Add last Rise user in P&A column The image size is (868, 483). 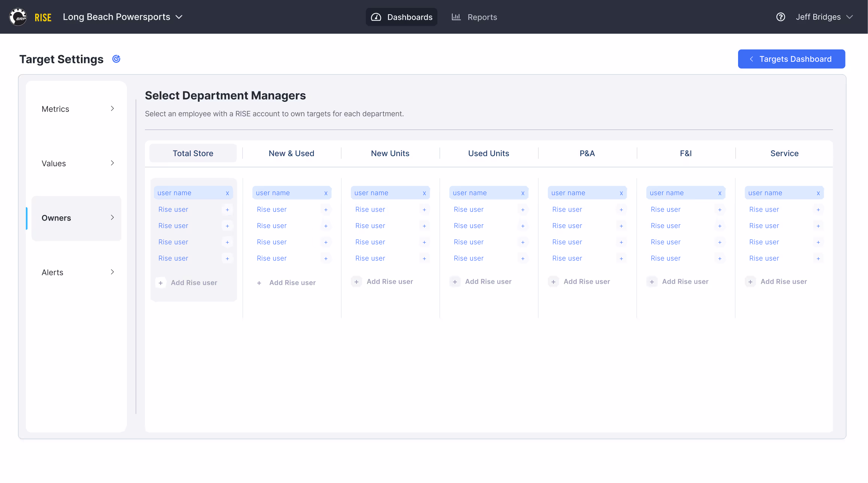click(621, 258)
